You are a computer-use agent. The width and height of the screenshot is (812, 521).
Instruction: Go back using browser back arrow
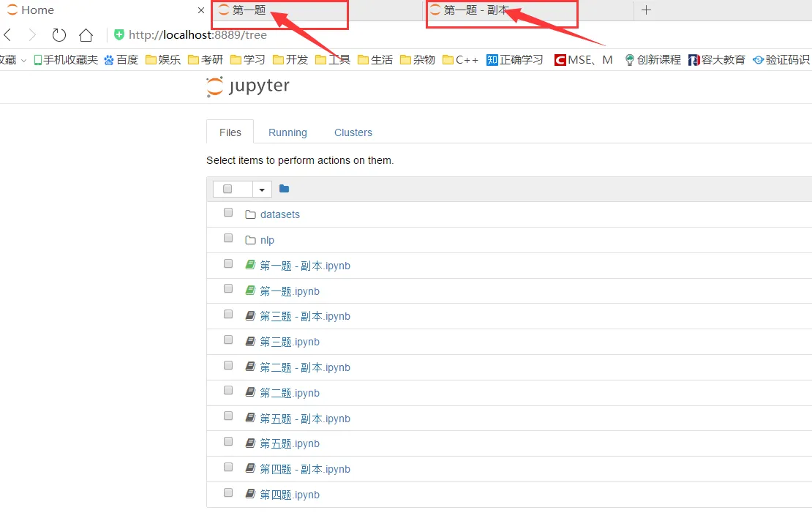point(8,35)
